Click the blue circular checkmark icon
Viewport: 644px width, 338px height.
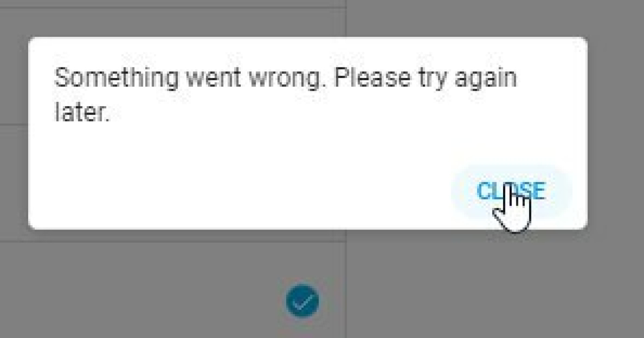[303, 300]
